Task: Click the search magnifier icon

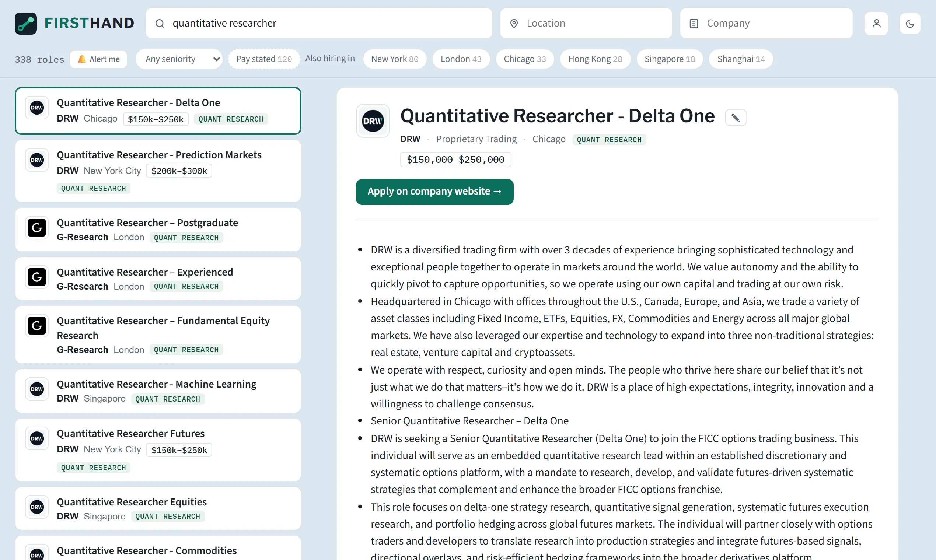Action: point(160,24)
